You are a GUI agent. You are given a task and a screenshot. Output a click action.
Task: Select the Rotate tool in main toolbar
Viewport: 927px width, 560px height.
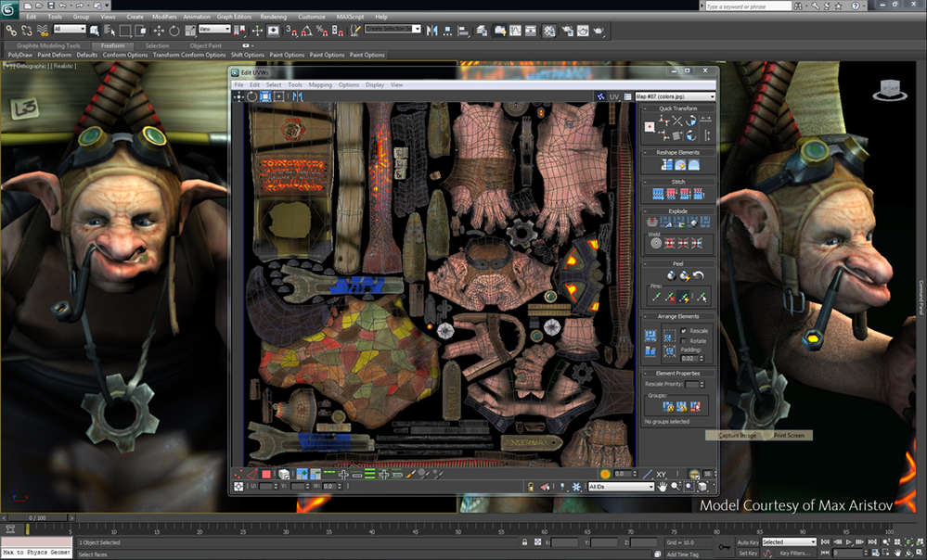pyautogui.click(x=173, y=31)
